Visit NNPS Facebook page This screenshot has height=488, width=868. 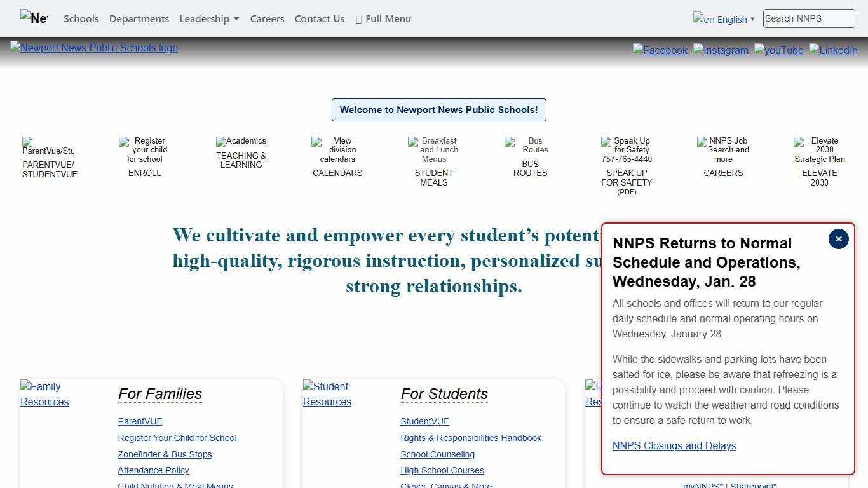(660, 50)
